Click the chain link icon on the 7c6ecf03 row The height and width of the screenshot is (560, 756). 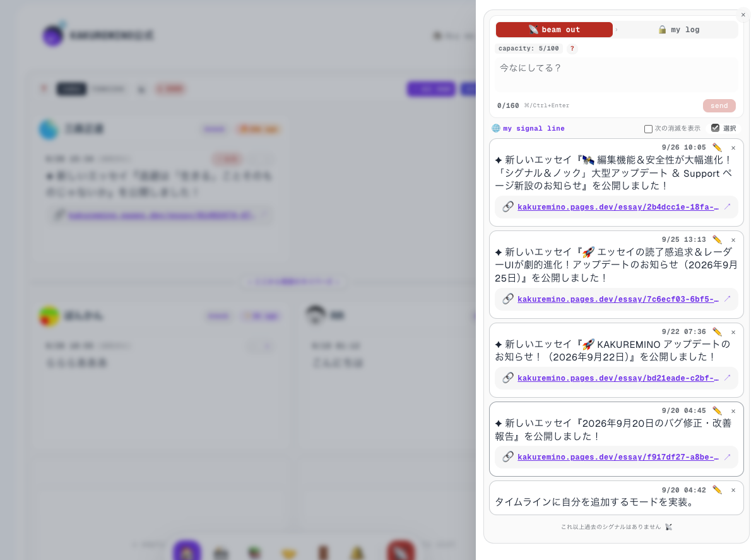(507, 299)
